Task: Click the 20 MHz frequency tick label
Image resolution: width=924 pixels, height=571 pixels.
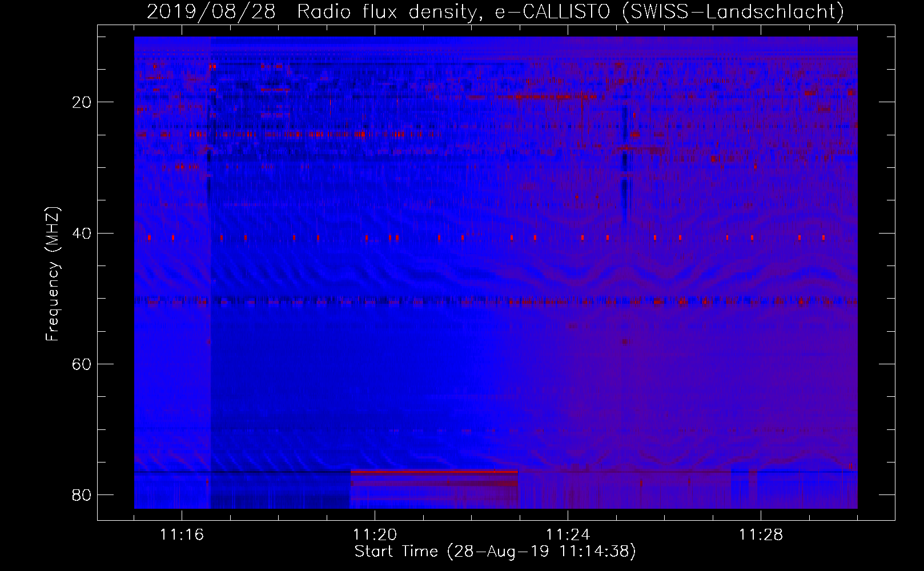Action: click(82, 102)
